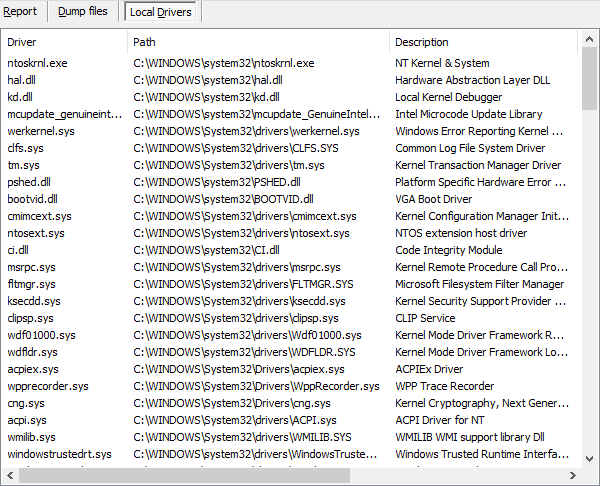Sort by the Description column header
The width and height of the screenshot is (600, 486).
click(483, 42)
